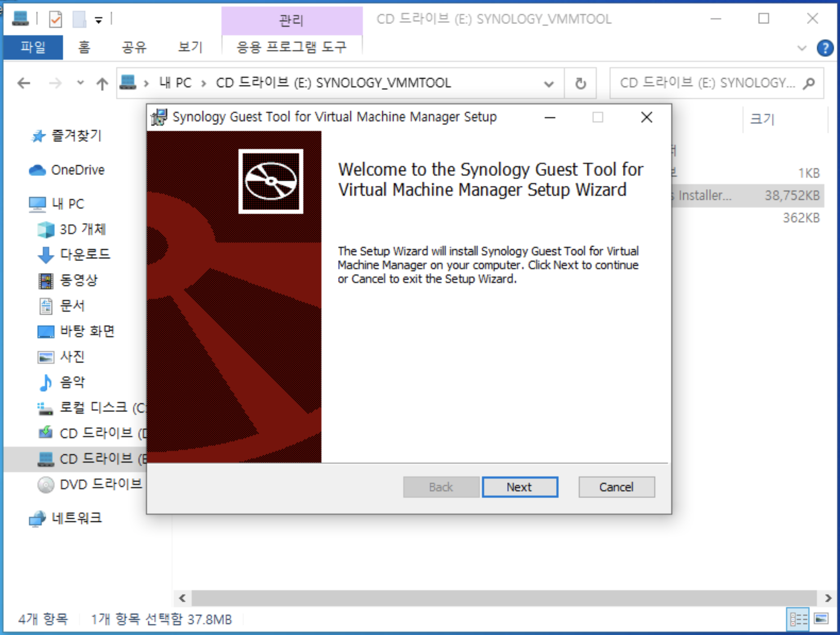Click the horizontal scrollbar right arrow
The width and height of the screenshot is (840, 635).
click(828, 598)
